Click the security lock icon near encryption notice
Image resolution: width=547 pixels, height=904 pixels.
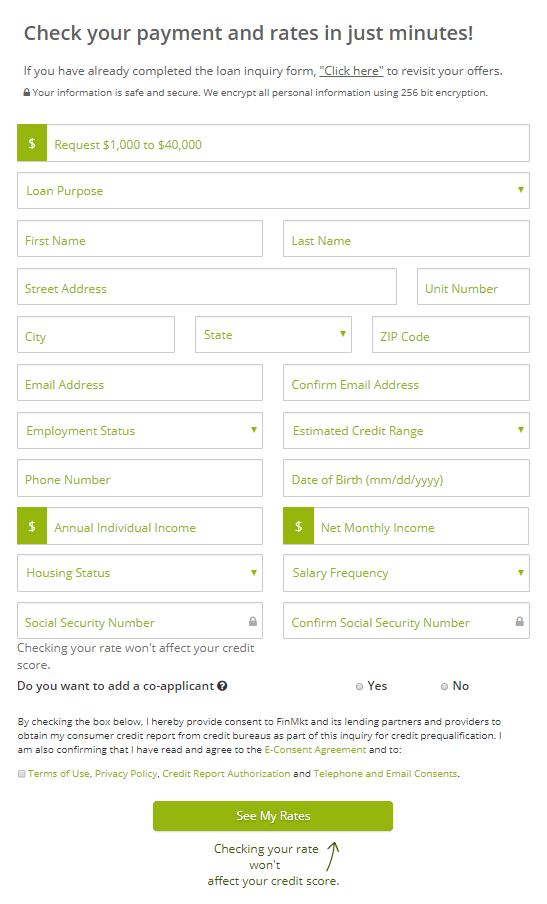pos(27,92)
